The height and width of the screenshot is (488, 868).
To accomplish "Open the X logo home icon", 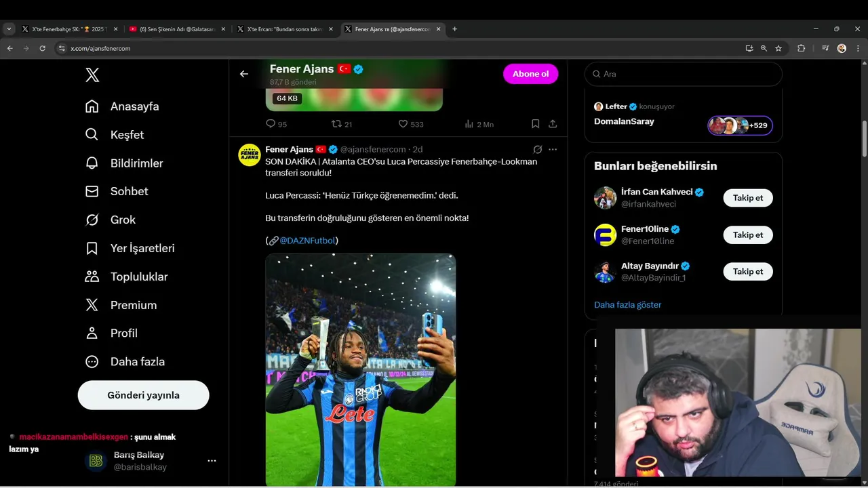I will pos(92,75).
